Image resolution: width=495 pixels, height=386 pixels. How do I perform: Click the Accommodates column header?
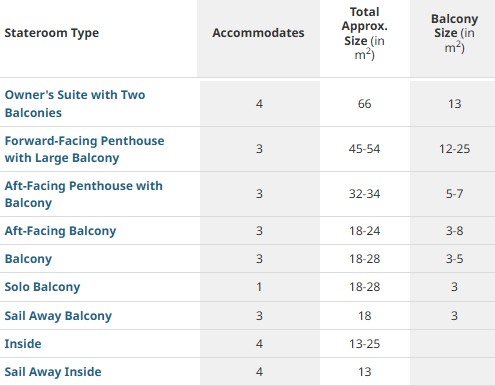[x=258, y=33]
